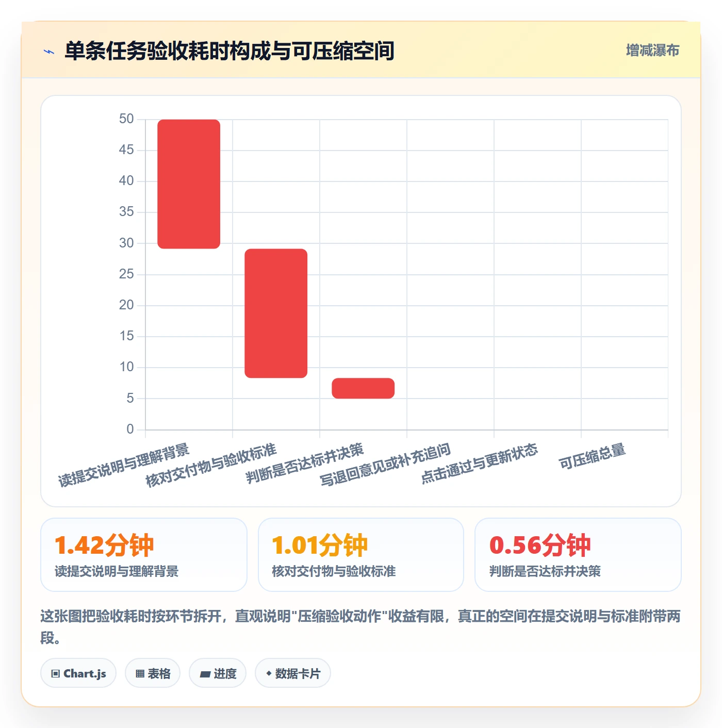722x728 pixels.
Task: Click the axis label 点击通过与更新状态
Action: (480, 464)
